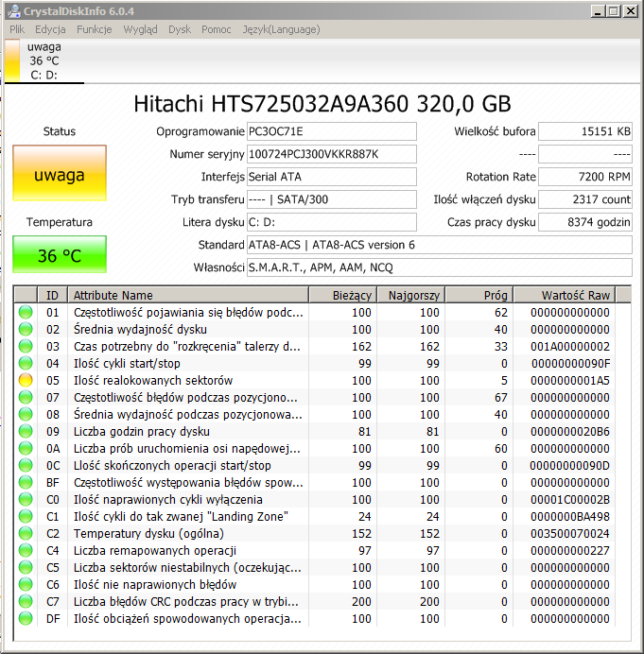Viewport: 644px width, 654px height.
Task: Open the Funkcje menu
Action: coord(95,29)
